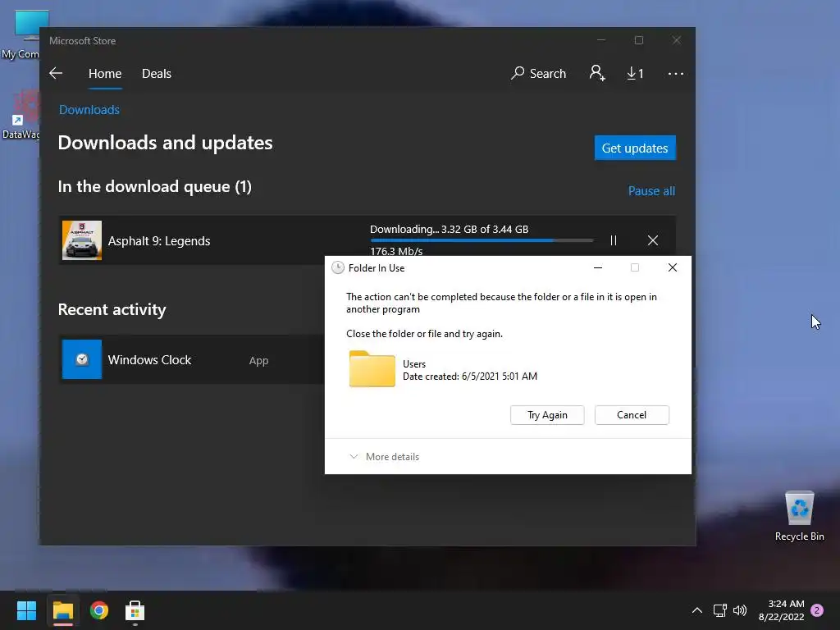Click Cancel in Folder In Use dialog

[x=632, y=414]
